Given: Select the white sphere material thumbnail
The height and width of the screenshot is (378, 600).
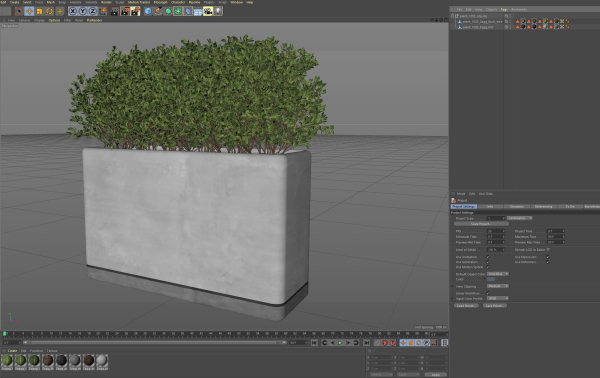Looking at the screenshot, I should [102, 362].
